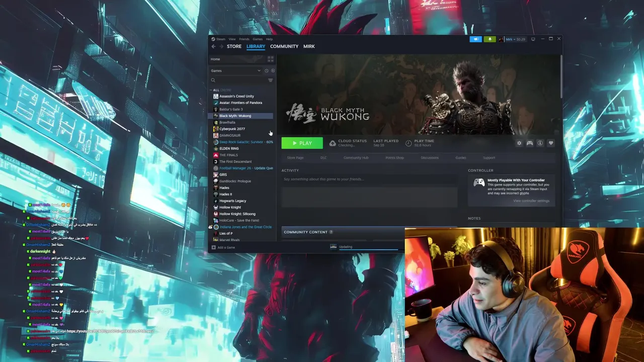Screen dimensions: 644x362
Task: Open the green notifications bell
Action: pos(490,39)
